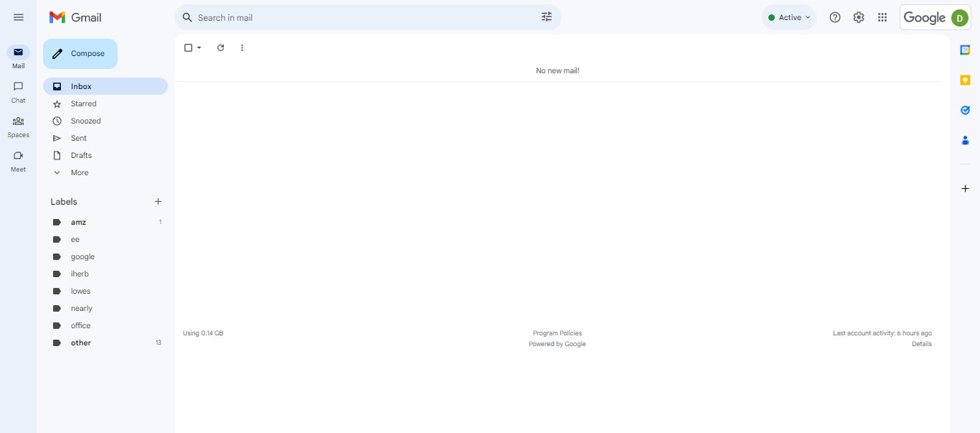
Task: Click the Using 0.14 GB storage text
Action: pos(203,333)
